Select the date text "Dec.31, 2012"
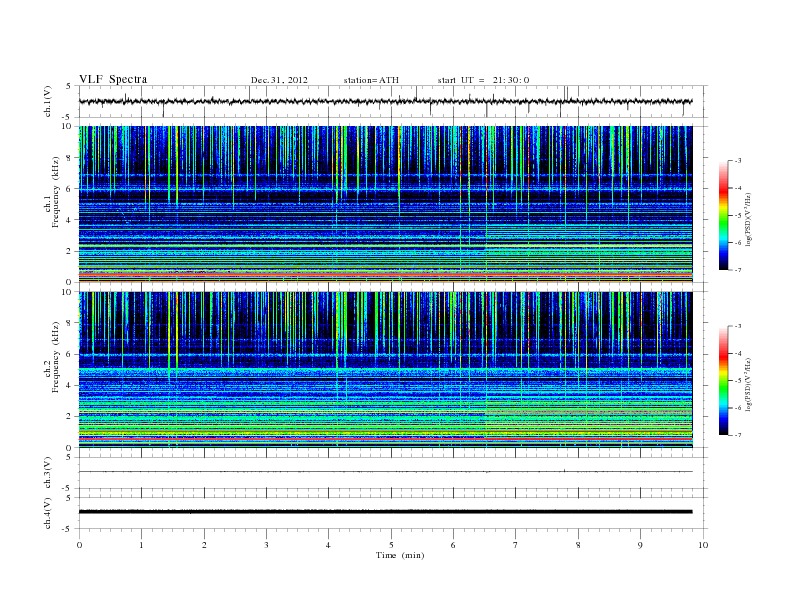Image resolution: width=792 pixels, height=612 pixels. (x=279, y=80)
